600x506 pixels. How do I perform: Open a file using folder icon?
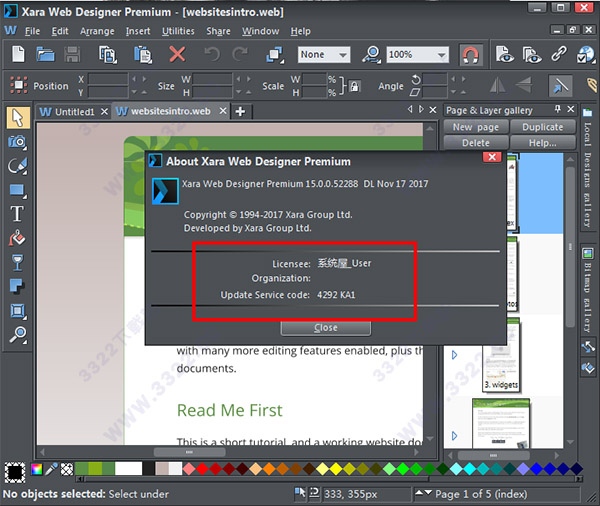46,54
